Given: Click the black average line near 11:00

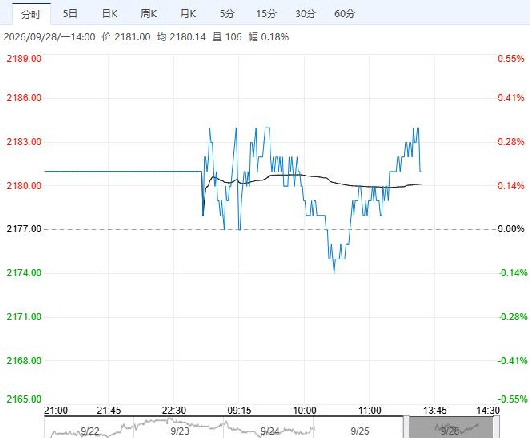Looking at the screenshot, I should click(369, 187).
